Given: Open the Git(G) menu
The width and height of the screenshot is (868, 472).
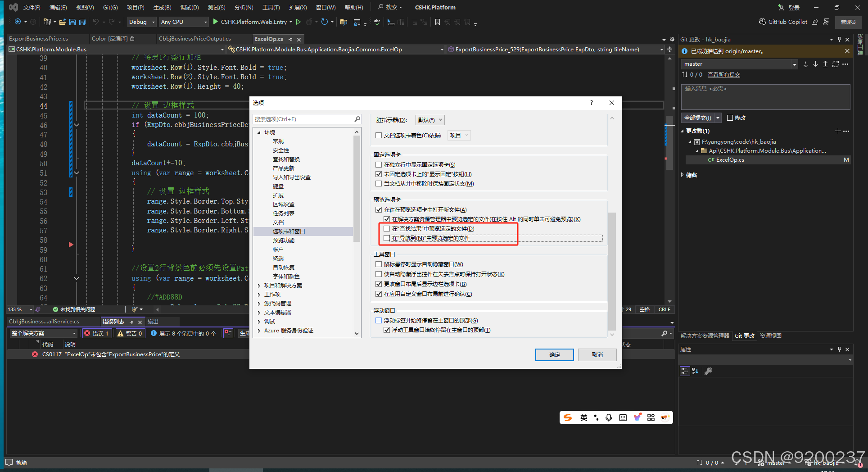Looking at the screenshot, I should 110,7.
